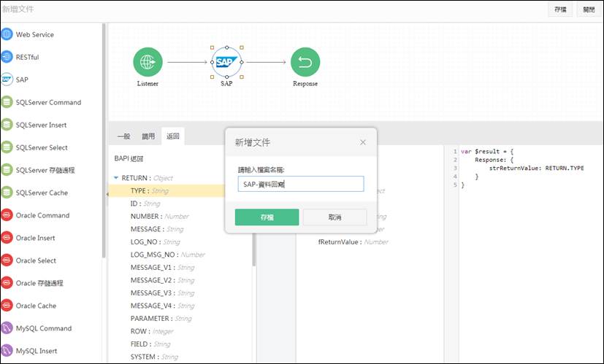This screenshot has width=604, height=364.
Task: Select the Oracle 存儲過程 icon
Action: click(7, 283)
